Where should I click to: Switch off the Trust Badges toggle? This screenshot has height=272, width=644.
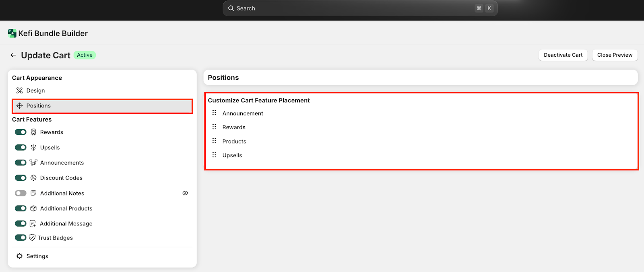click(x=21, y=238)
